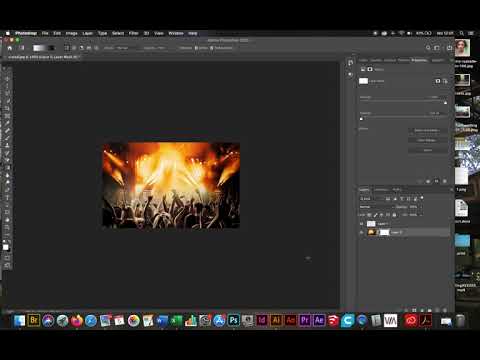Choose the Angle Gradient style icon
The height and width of the screenshot is (360, 480).
(x=81, y=48)
